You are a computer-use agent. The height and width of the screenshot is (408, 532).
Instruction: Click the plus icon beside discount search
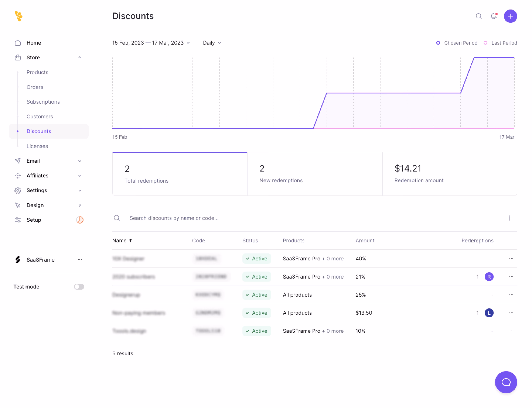click(510, 218)
